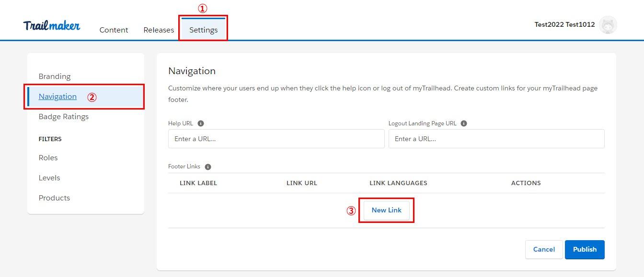This screenshot has height=277, width=644.
Task: Click the LINK URL column header
Action: pyautogui.click(x=302, y=183)
